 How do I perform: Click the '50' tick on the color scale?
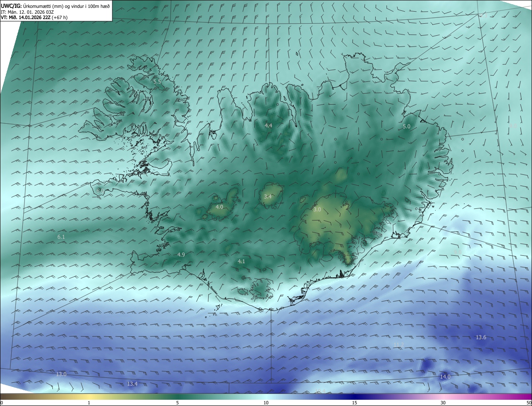[x=529, y=403]
